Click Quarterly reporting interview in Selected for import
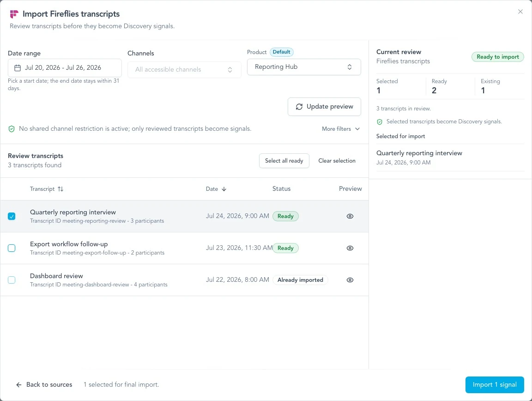 pos(419,153)
